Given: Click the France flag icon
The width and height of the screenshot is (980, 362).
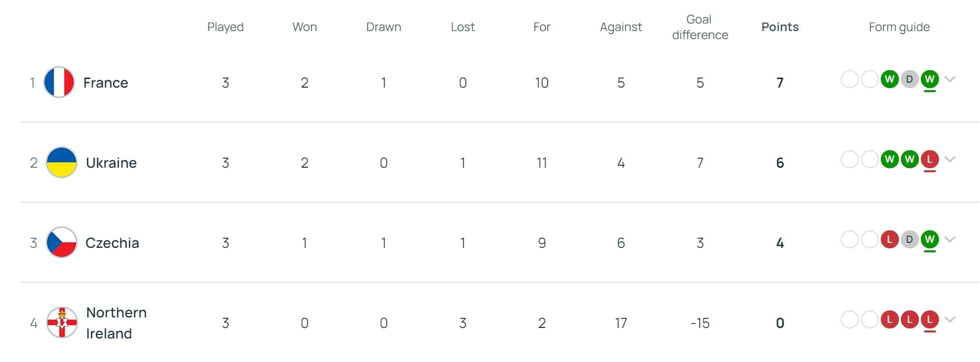Looking at the screenshot, I should point(59,82).
